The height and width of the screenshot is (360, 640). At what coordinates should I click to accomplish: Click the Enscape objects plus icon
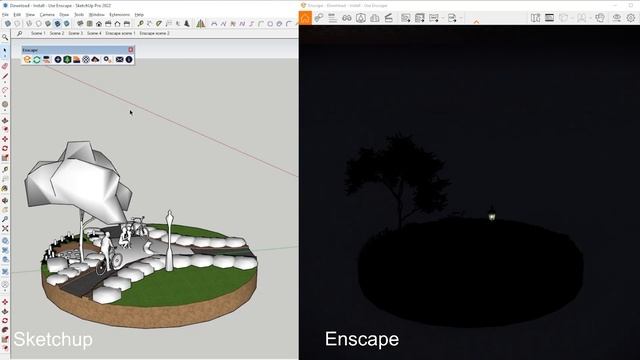(x=58, y=60)
